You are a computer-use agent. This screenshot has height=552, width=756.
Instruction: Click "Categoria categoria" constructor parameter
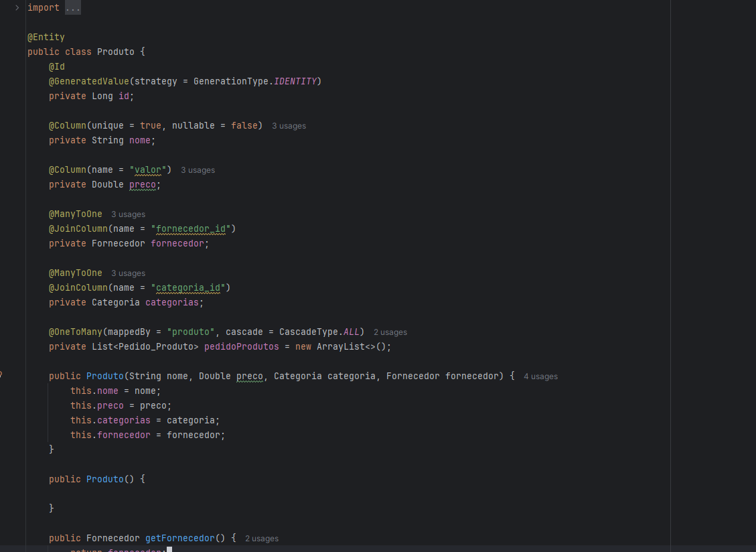point(325,376)
